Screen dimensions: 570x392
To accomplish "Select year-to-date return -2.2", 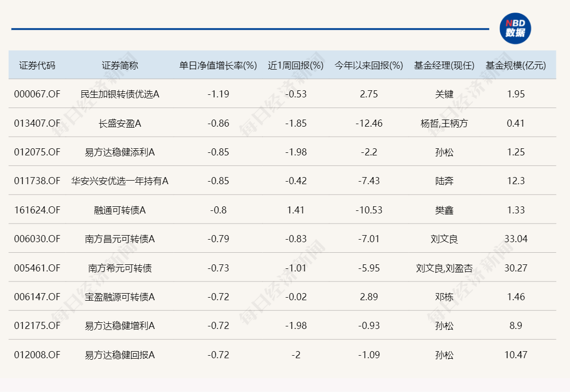I will 369,152.
